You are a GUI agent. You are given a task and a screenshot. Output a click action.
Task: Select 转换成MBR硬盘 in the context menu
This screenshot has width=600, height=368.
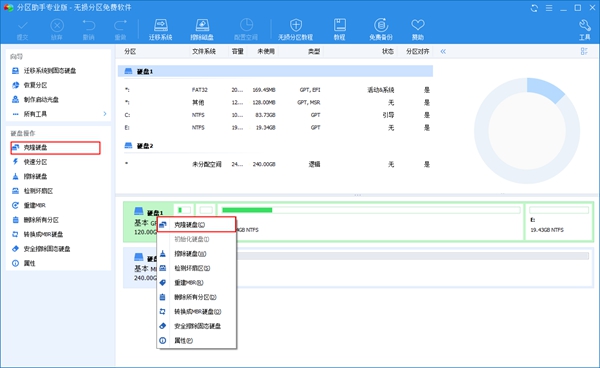(x=197, y=312)
